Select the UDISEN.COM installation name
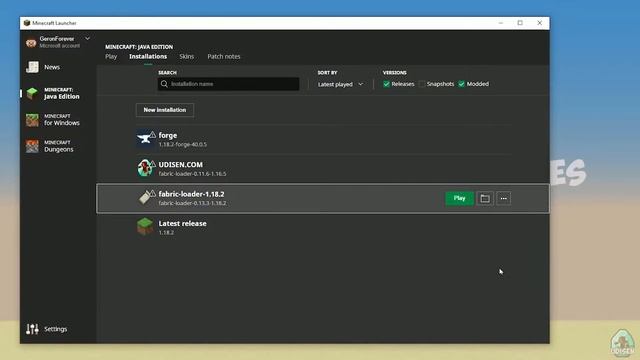 (x=180, y=164)
